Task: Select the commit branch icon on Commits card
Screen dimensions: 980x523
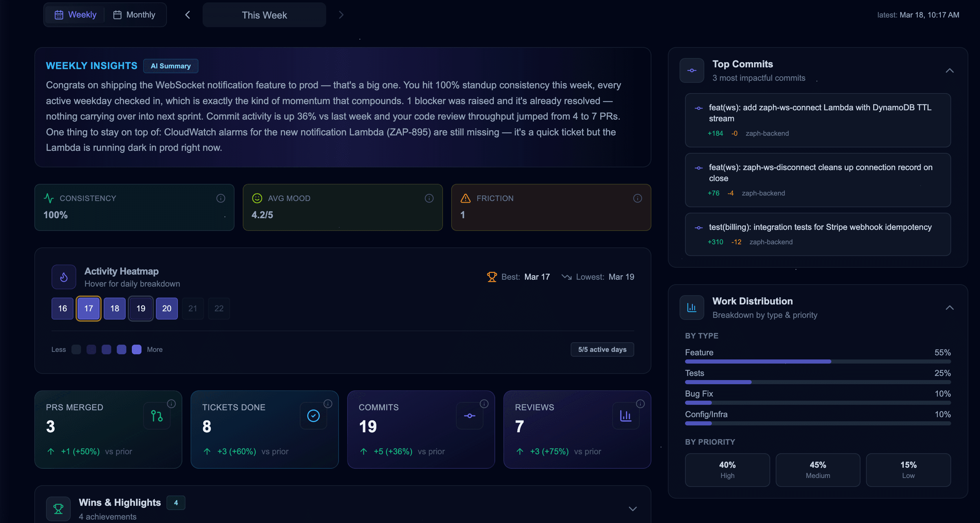Action: coord(469,415)
